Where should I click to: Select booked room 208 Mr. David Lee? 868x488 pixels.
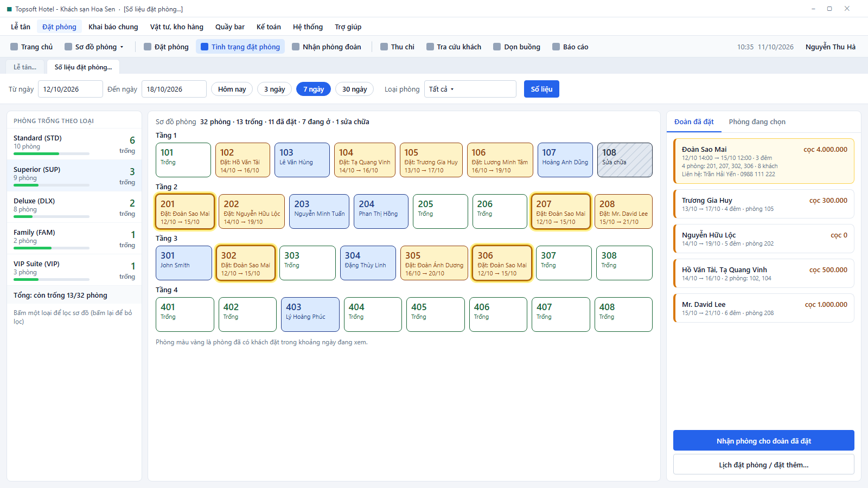(x=623, y=211)
